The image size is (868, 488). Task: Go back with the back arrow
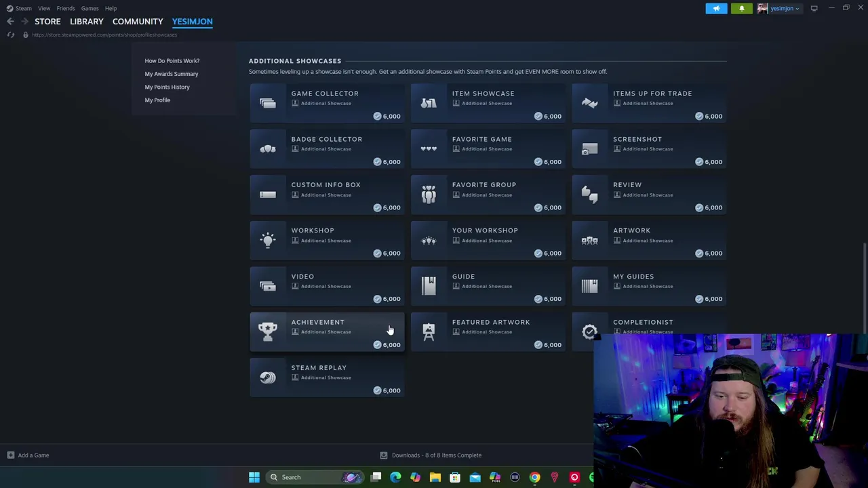(x=10, y=22)
